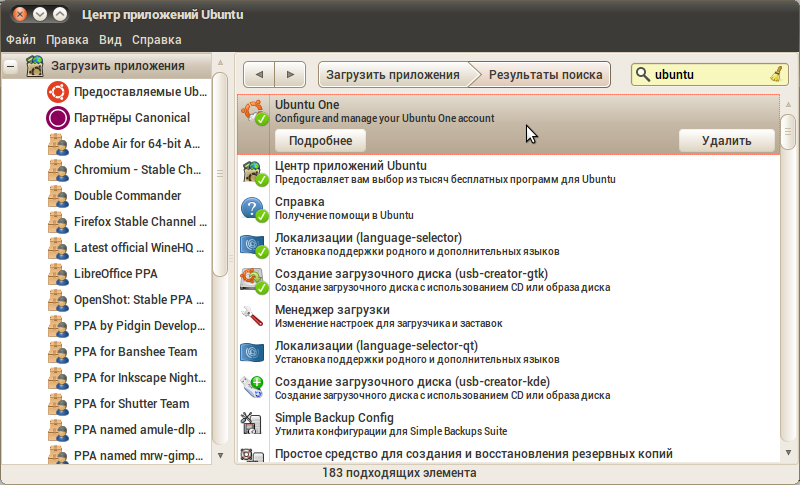
Task: Select the Простое средство для создания row
Action: [509, 453]
